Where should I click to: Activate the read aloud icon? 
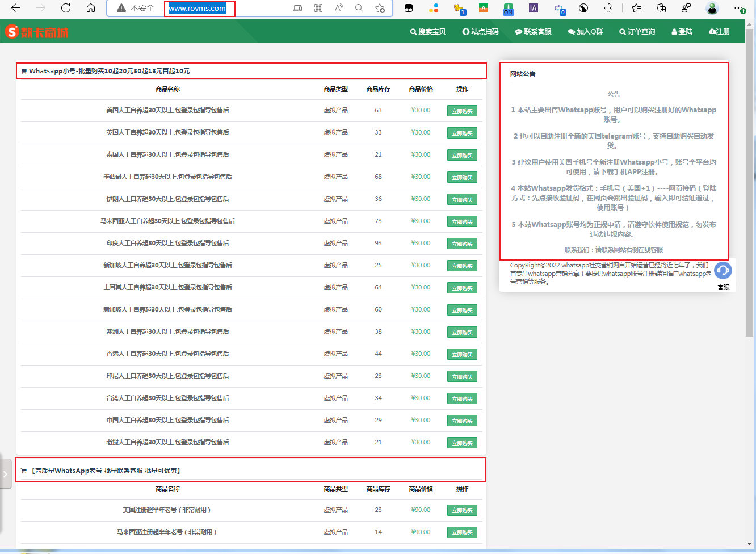(x=339, y=8)
